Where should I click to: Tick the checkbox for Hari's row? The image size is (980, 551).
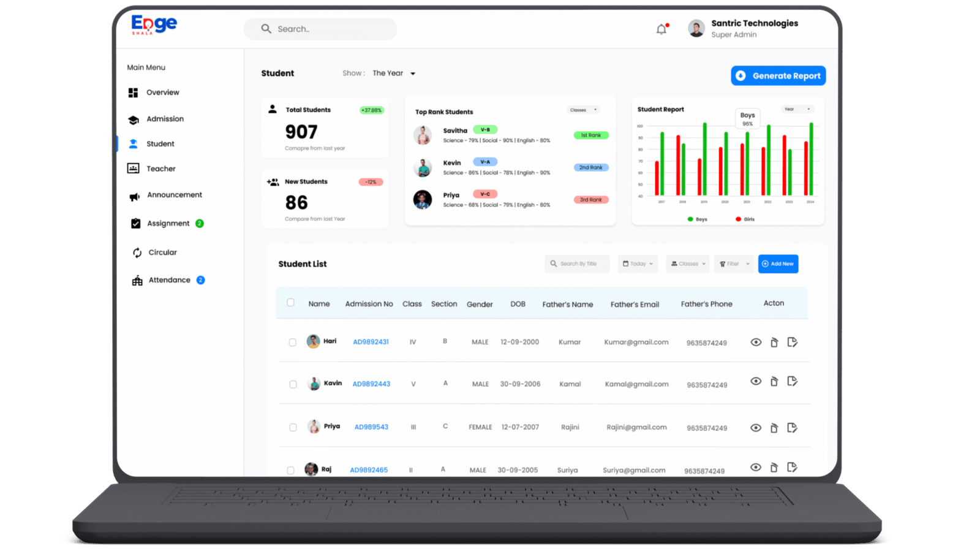pos(293,343)
